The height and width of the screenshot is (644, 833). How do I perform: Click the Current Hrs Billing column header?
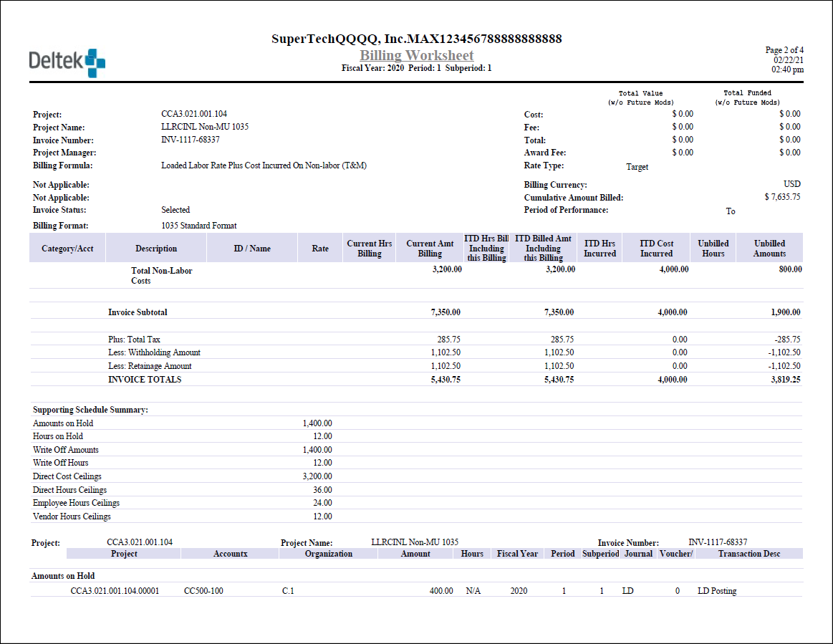tap(370, 249)
